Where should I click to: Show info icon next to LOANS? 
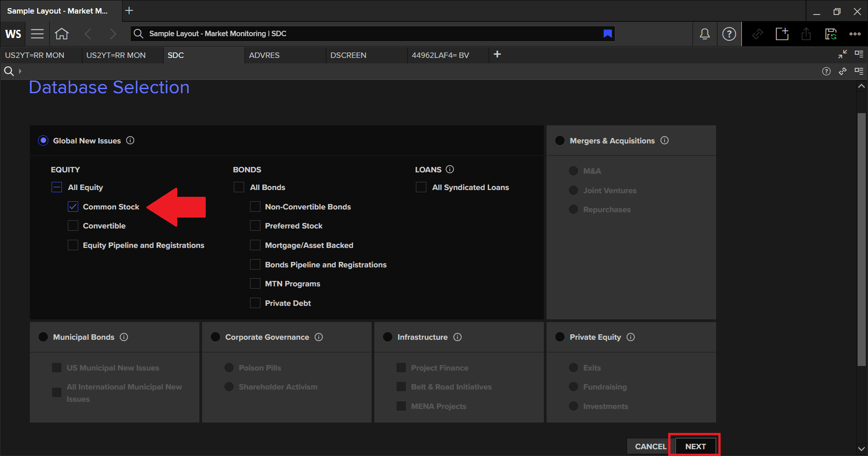(x=450, y=169)
